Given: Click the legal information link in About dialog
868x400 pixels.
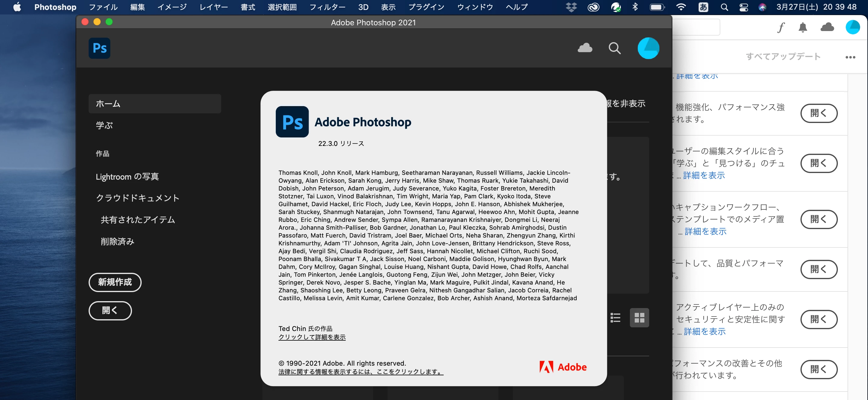Looking at the screenshot, I should pos(360,371).
